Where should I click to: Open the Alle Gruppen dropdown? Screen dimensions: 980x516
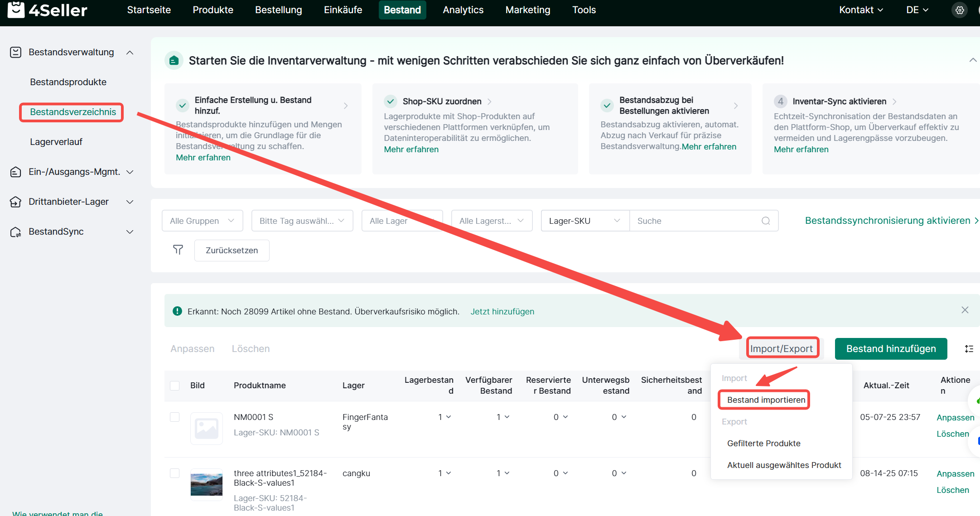click(202, 221)
